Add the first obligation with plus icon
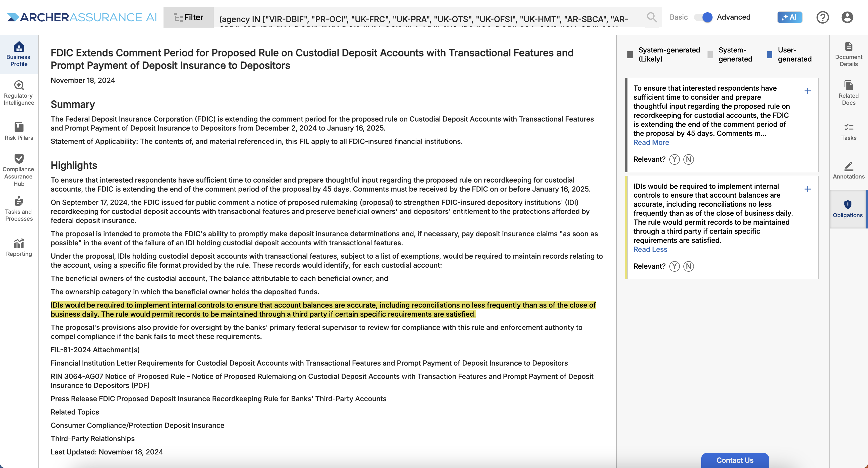Screen dimensions: 868x468 [x=807, y=91]
